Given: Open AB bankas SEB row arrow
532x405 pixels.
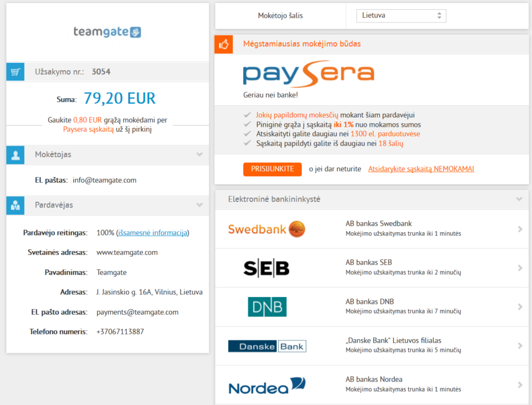Looking at the screenshot, I should point(520,268).
